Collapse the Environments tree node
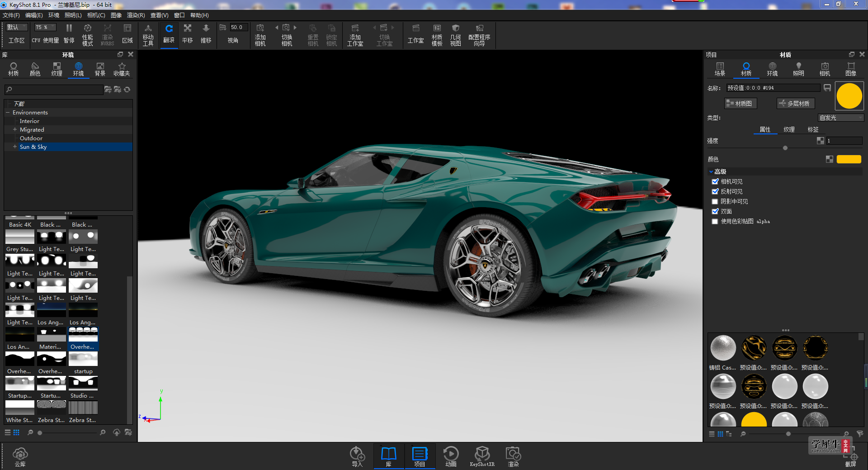Image resolution: width=868 pixels, height=470 pixels. (8, 113)
